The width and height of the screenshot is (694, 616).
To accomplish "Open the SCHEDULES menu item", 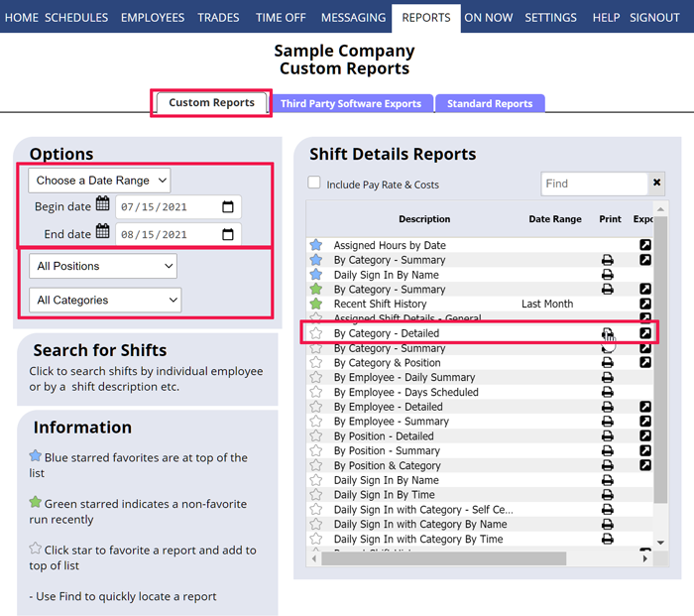I will pyautogui.click(x=76, y=17).
